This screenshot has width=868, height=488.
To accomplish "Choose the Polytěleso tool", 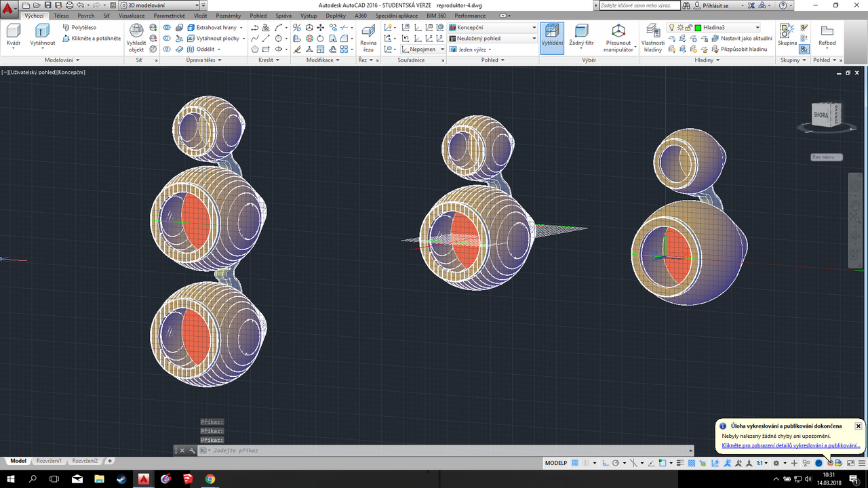I will click(81, 28).
